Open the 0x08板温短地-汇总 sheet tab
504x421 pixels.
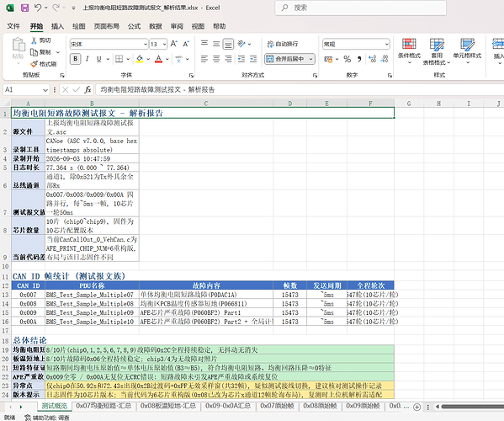[168, 406]
